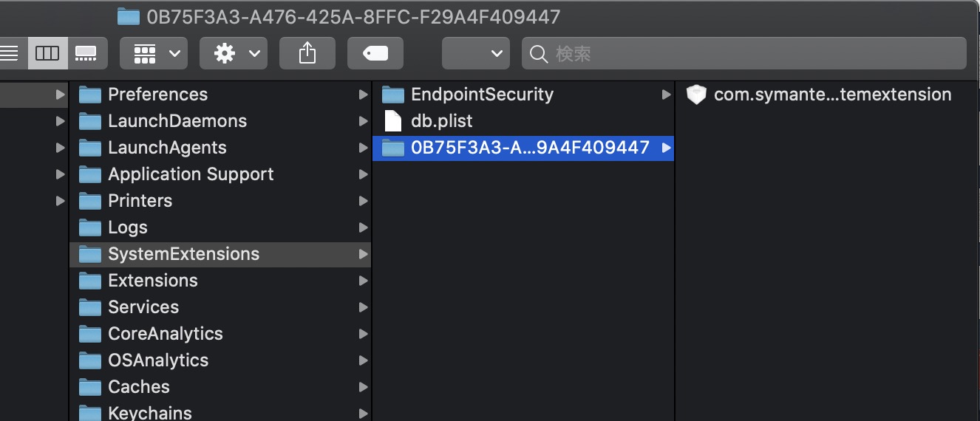Switch to column view mode
Viewport: 980px width, 421px height.
[47, 53]
